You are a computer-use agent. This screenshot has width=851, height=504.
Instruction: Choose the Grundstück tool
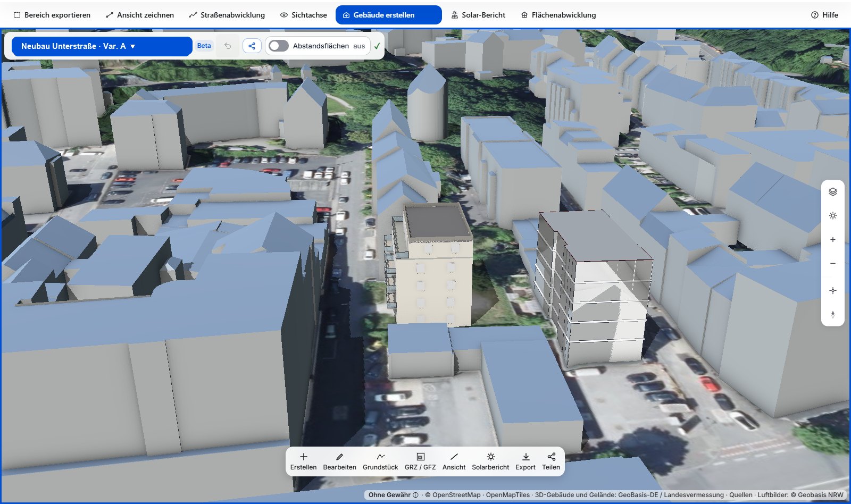click(x=380, y=461)
